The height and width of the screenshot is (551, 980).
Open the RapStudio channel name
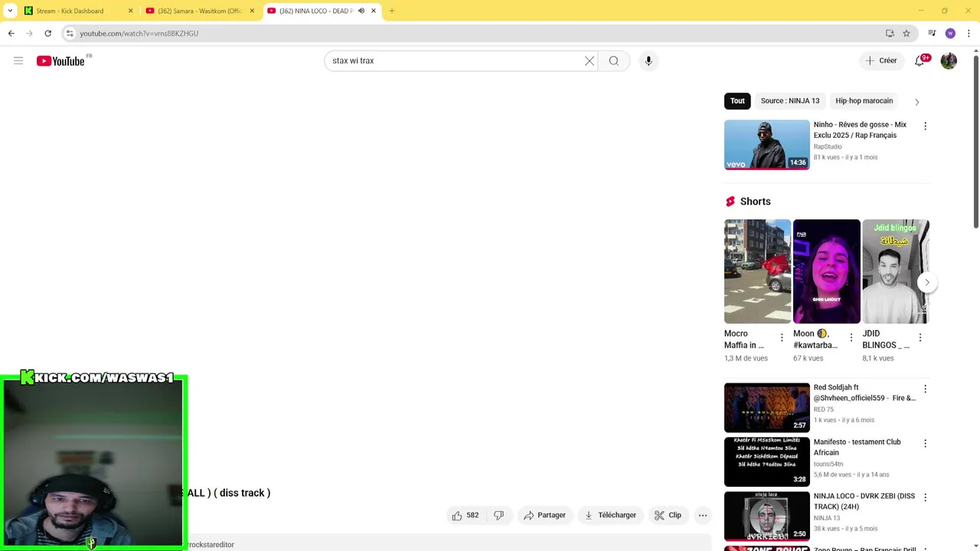coord(828,147)
